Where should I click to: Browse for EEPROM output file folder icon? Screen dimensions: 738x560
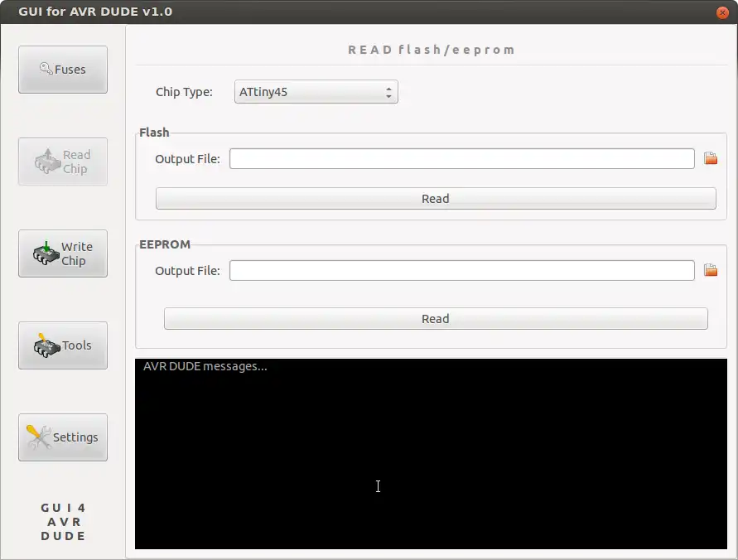pos(710,270)
